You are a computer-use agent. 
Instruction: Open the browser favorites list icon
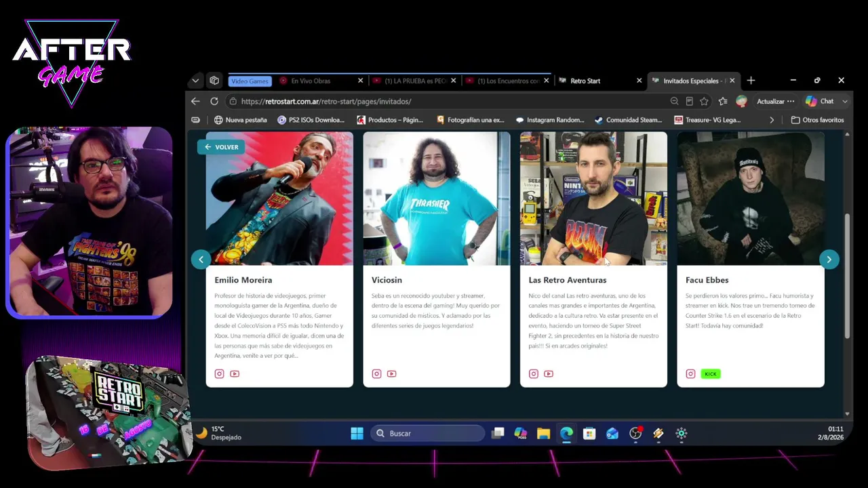coord(723,101)
